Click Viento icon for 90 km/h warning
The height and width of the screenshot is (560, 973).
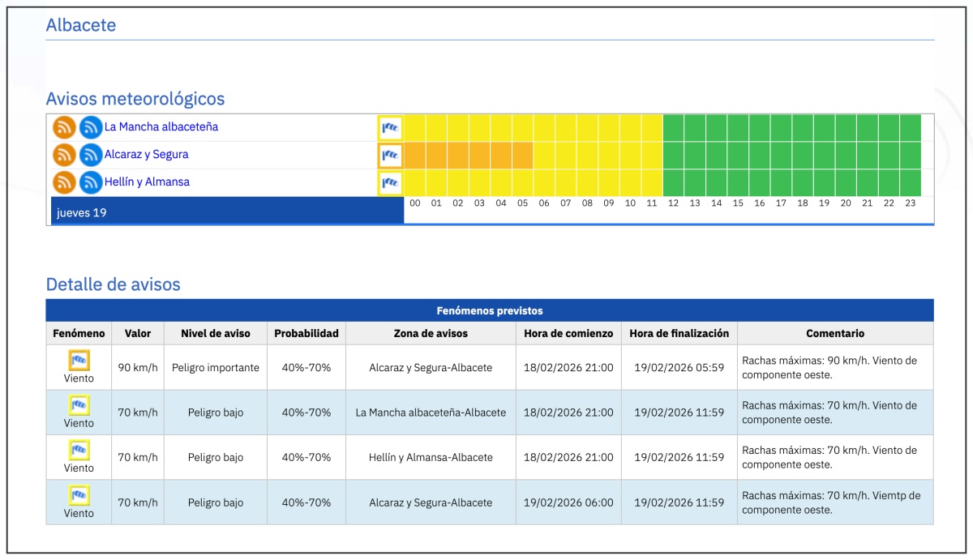coord(79,360)
